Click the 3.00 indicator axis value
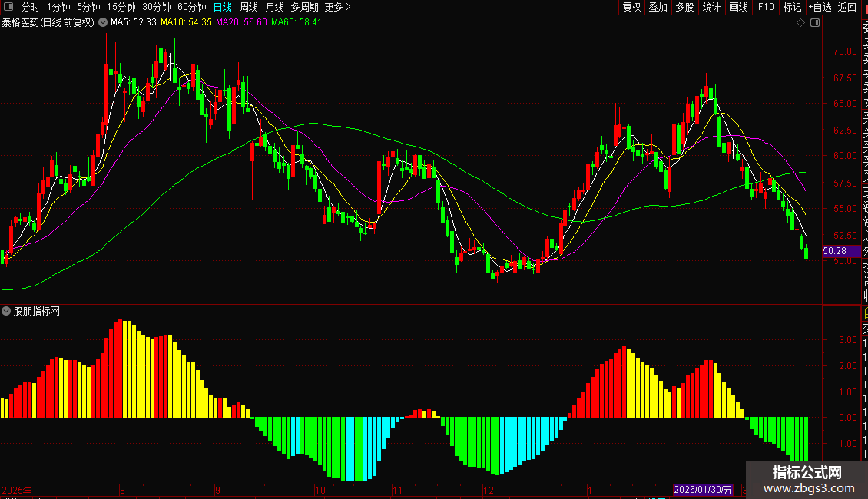The height and width of the screenshot is (499, 868). coord(848,339)
